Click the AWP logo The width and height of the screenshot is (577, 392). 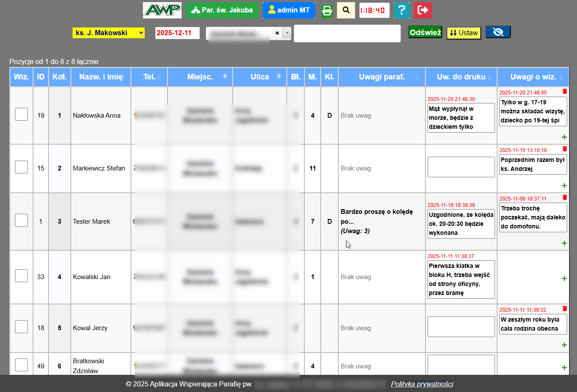[162, 10]
